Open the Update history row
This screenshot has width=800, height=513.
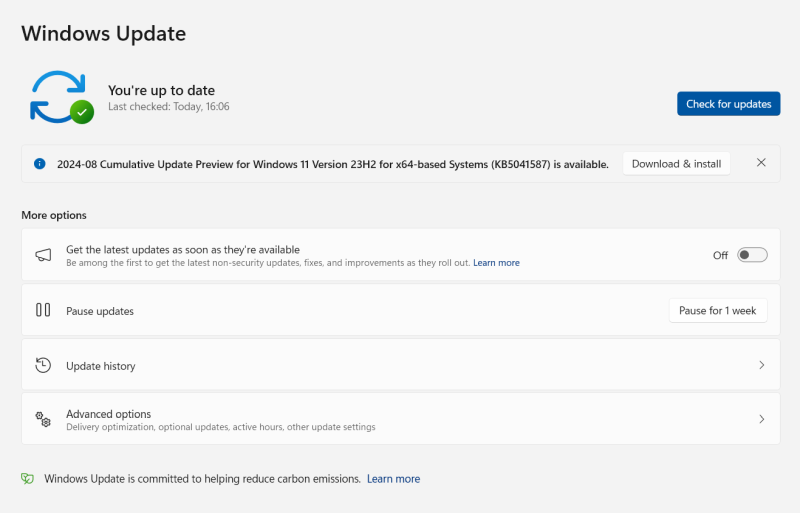point(400,365)
